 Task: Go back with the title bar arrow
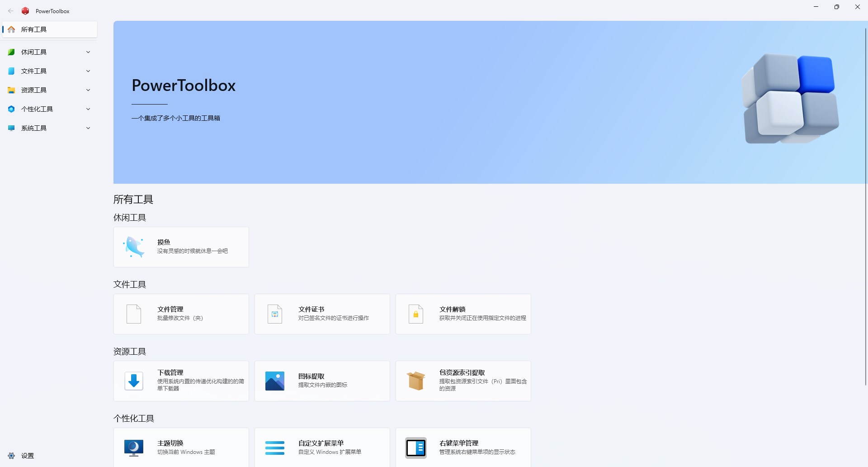pyautogui.click(x=11, y=11)
